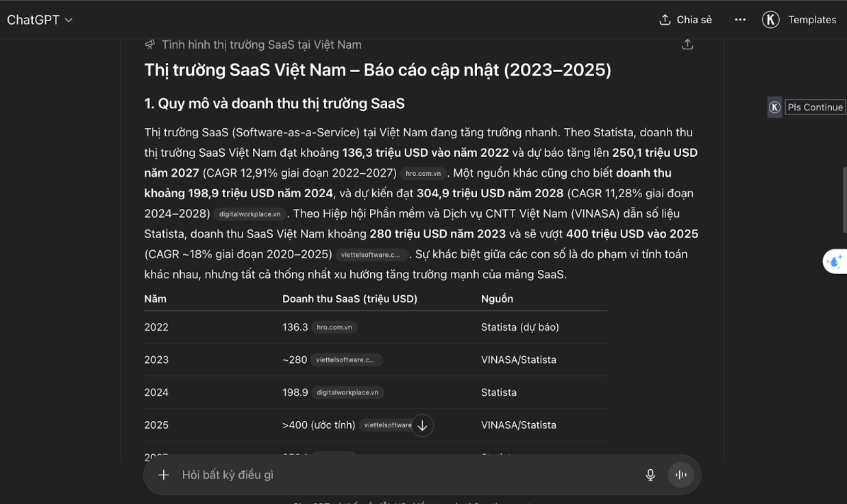Viewport: 847px width, 504px height.
Task: Click the scroll-to-bottom arrow over the table
Action: coord(423,425)
